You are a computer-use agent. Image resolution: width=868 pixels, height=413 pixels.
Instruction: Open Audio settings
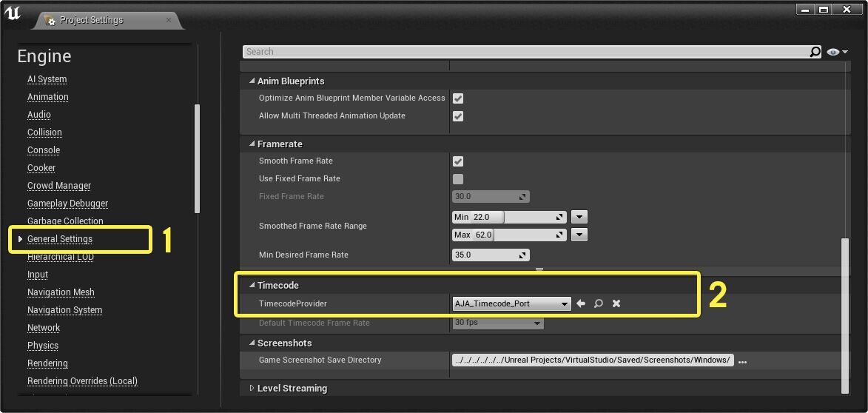coord(38,115)
